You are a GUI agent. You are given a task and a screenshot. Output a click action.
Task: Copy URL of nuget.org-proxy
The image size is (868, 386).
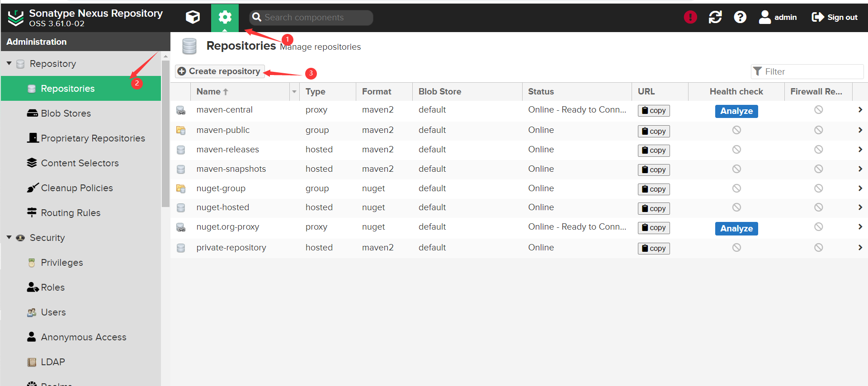(x=654, y=228)
